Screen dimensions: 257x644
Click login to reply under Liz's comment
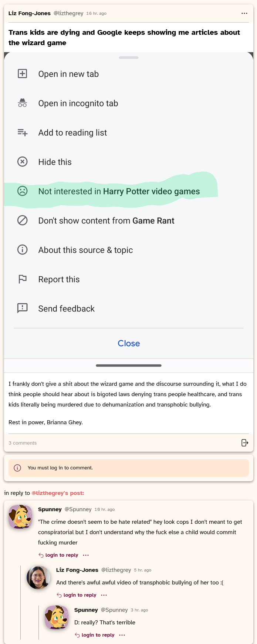click(77, 595)
